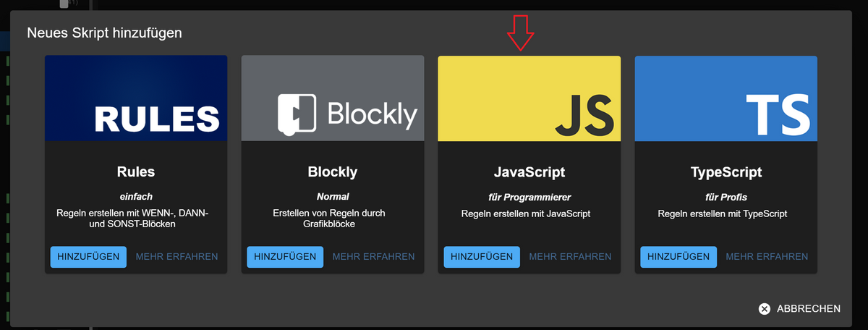Select the TypeScript card title
The width and height of the screenshot is (868, 330).
pos(726,172)
